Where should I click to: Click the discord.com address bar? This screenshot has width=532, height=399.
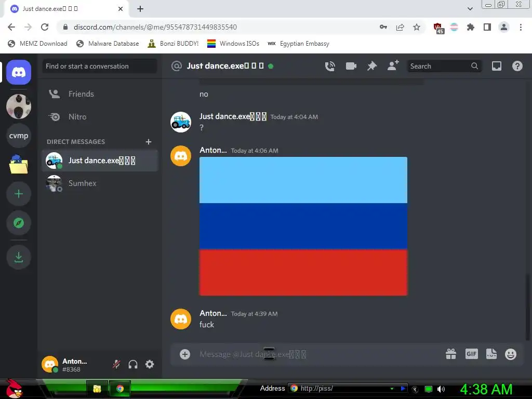point(217,27)
